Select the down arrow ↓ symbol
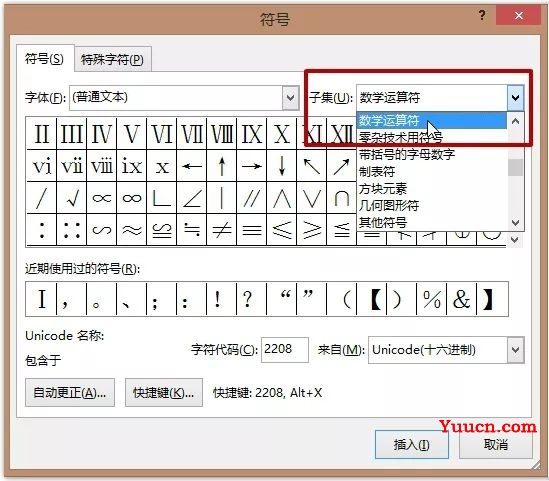 (282, 166)
